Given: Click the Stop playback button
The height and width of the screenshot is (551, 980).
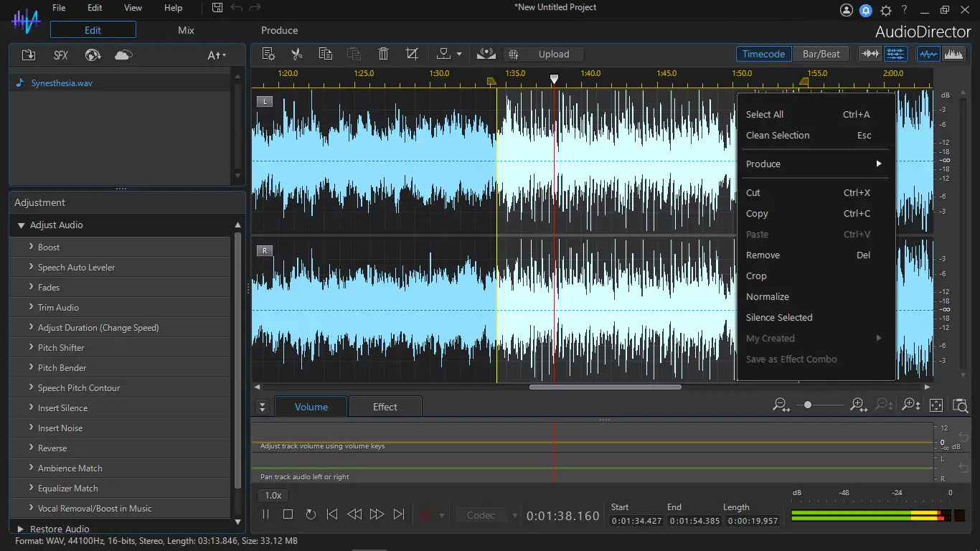Looking at the screenshot, I should click(x=288, y=514).
